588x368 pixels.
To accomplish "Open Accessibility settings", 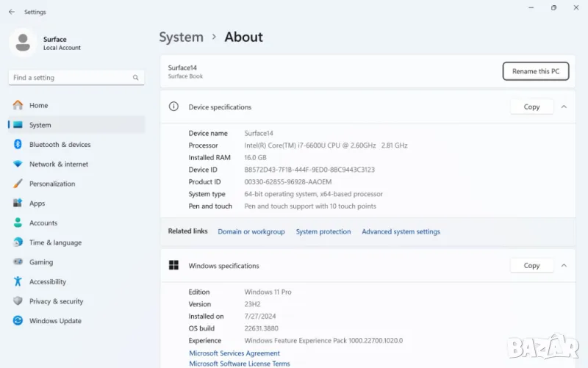I will (x=47, y=282).
